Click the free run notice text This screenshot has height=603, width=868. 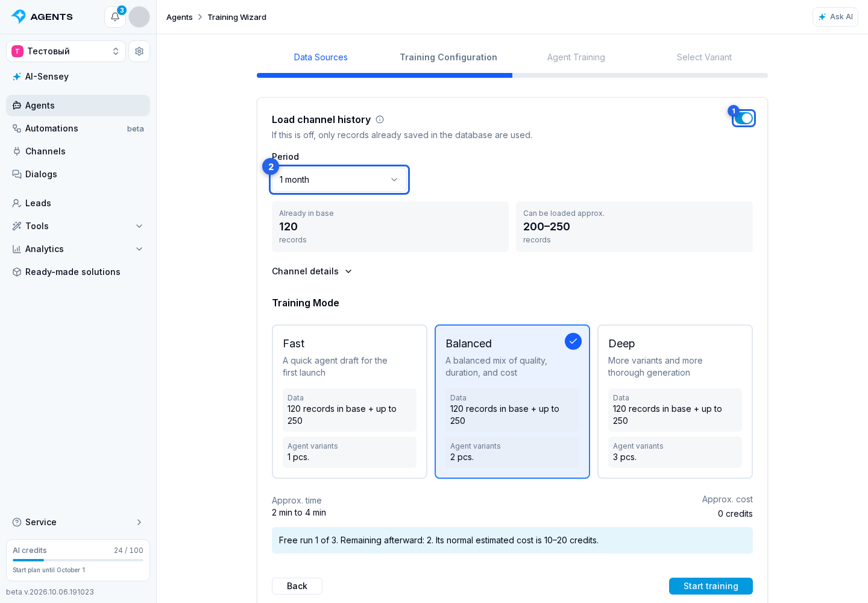tap(439, 540)
